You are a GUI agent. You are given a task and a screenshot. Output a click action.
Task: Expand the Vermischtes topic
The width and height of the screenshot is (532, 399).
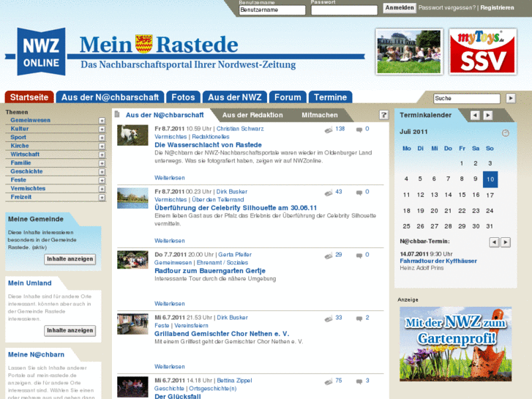tap(102, 189)
